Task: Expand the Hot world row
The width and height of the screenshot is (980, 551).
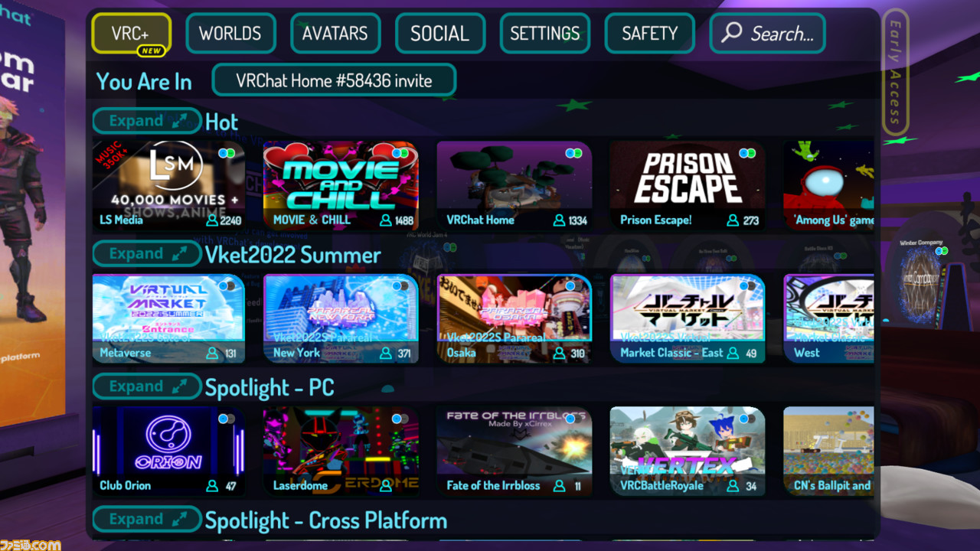Action: (147, 121)
